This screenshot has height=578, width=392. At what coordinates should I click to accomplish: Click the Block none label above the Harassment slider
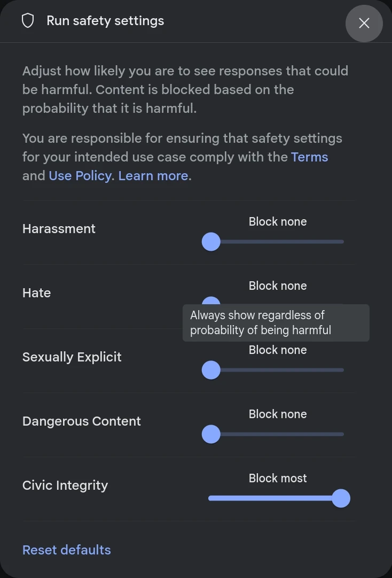click(x=278, y=221)
